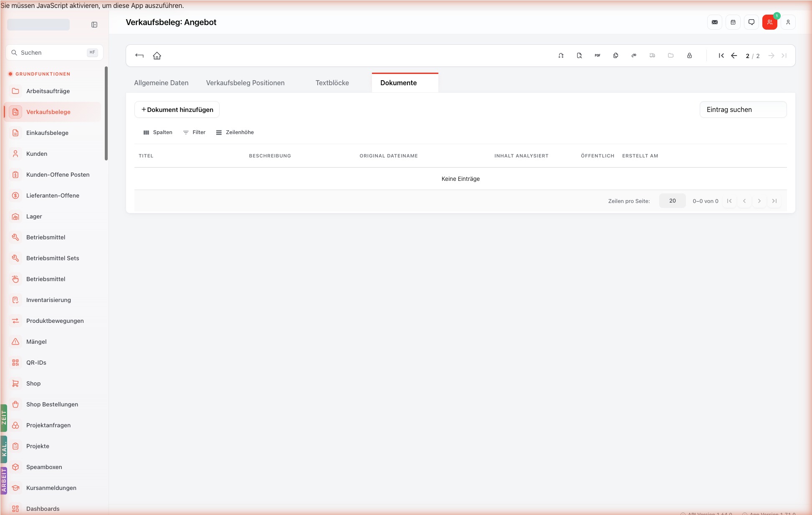The width and height of the screenshot is (812, 515).
Task: Switch to the Verkaufsbeleg Positionen tab
Action: click(x=245, y=83)
